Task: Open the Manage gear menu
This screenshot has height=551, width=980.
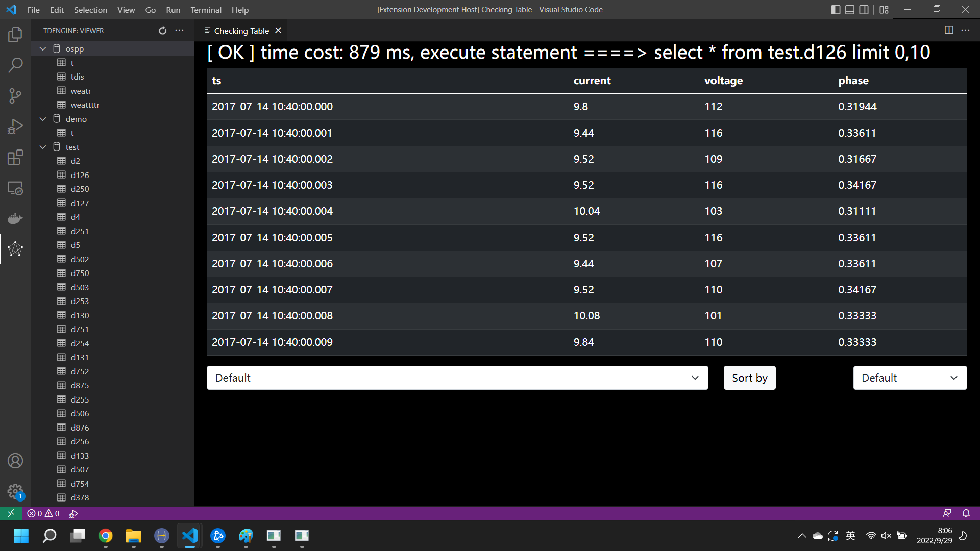Action: 15,491
